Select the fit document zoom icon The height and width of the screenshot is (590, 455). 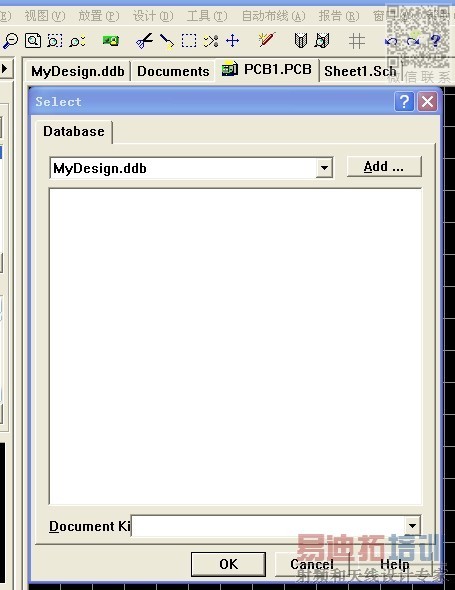pyautogui.click(x=33, y=40)
